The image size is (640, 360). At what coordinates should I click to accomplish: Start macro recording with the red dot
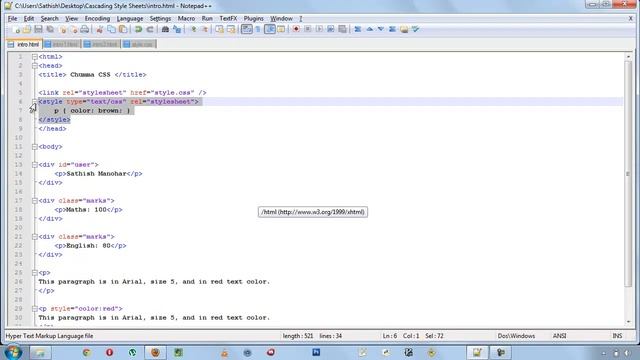point(296,29)
